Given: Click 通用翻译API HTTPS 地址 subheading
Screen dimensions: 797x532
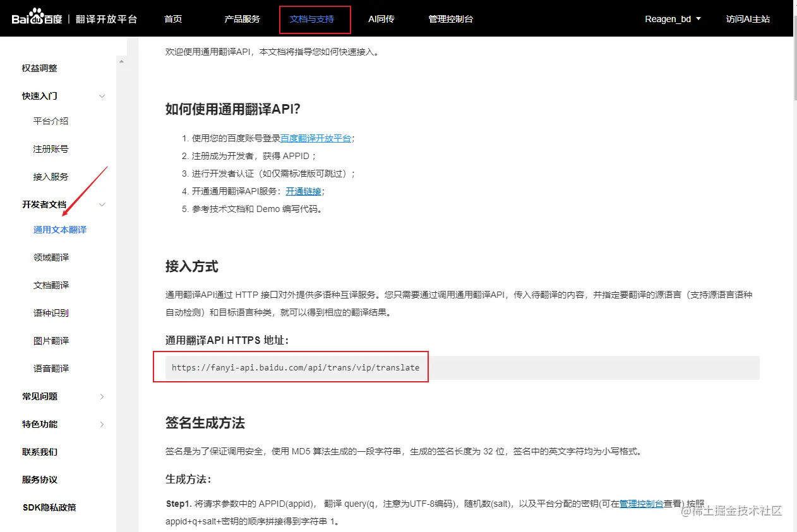Looking at the screenshot, I should 227,341.
